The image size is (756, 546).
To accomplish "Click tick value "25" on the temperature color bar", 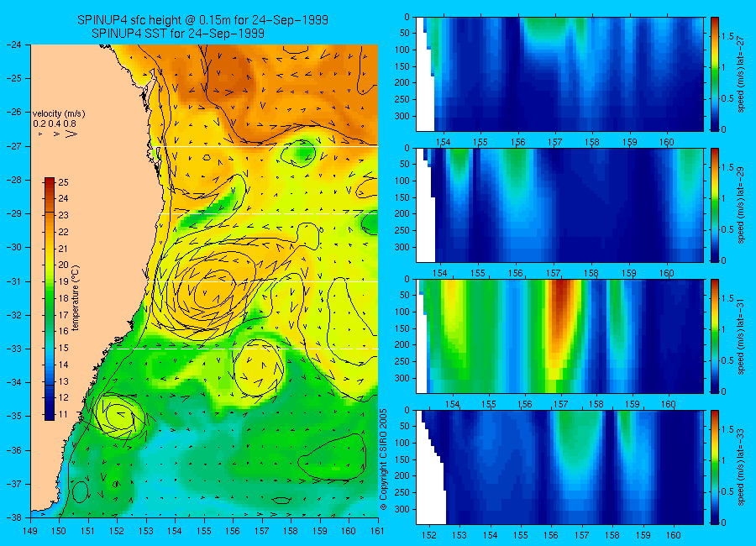I will [64, 182].
